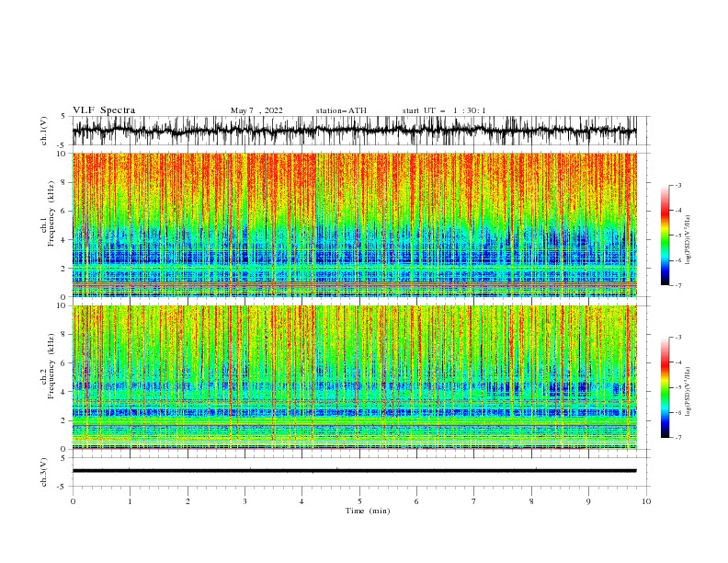Viewport: 728px width, 563px height.
Task: Click the "-3" label on the upper color bar
Action: (x=677, y=185)
